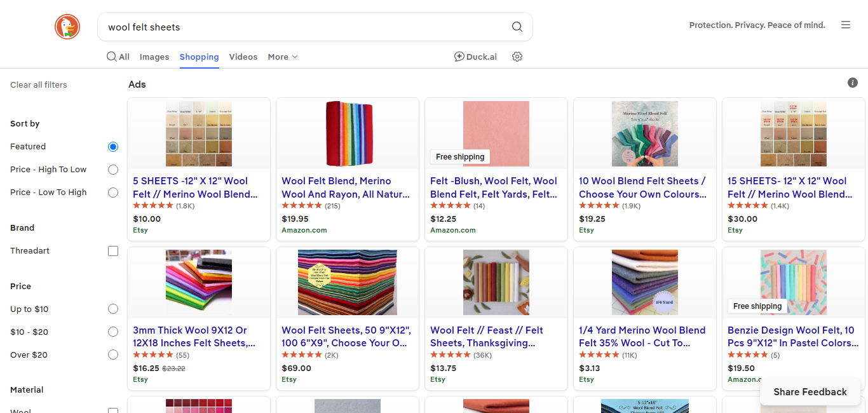Click the Ads info icon
Screen dimensions: 868x413
tap(853, 83)
